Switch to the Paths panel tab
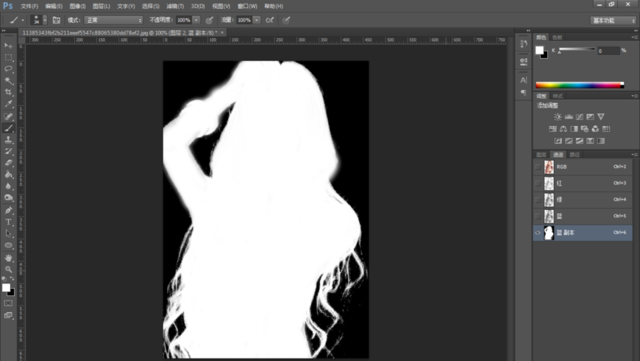Viewport: 640px width, 361px height. (x=575, y=154)
